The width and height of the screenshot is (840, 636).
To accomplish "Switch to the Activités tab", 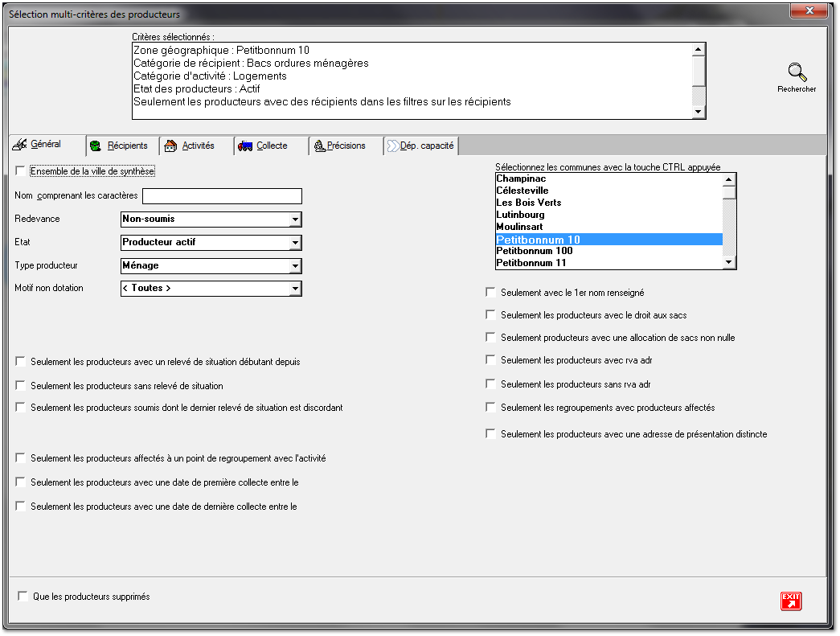I will click(x=197, y=146).
